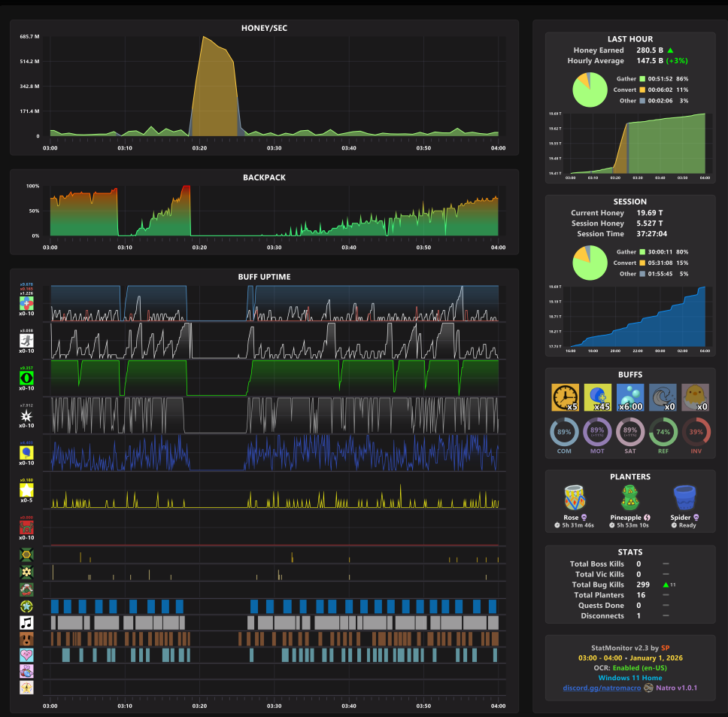Click the green Gather legend swatch in Last Hour
Screen dimensions: 728x717
(x=642, y=79)
